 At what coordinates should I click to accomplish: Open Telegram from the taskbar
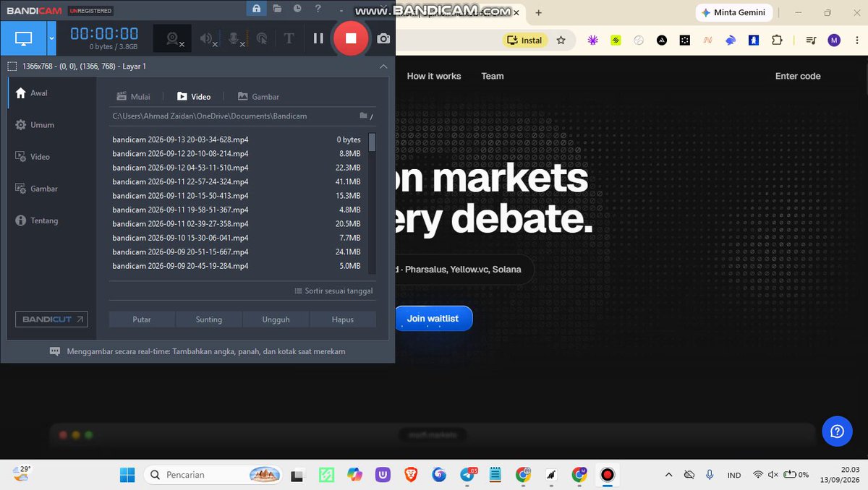point(469,475)
